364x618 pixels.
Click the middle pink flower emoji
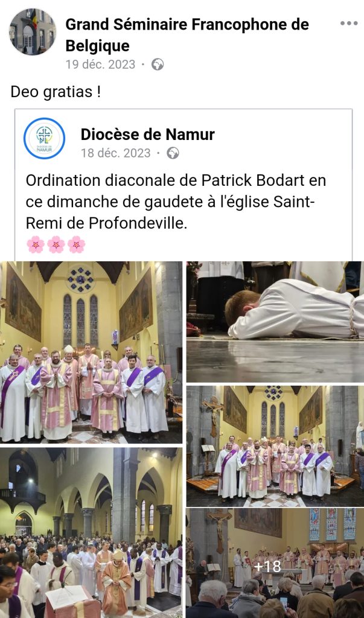(56, 244)
